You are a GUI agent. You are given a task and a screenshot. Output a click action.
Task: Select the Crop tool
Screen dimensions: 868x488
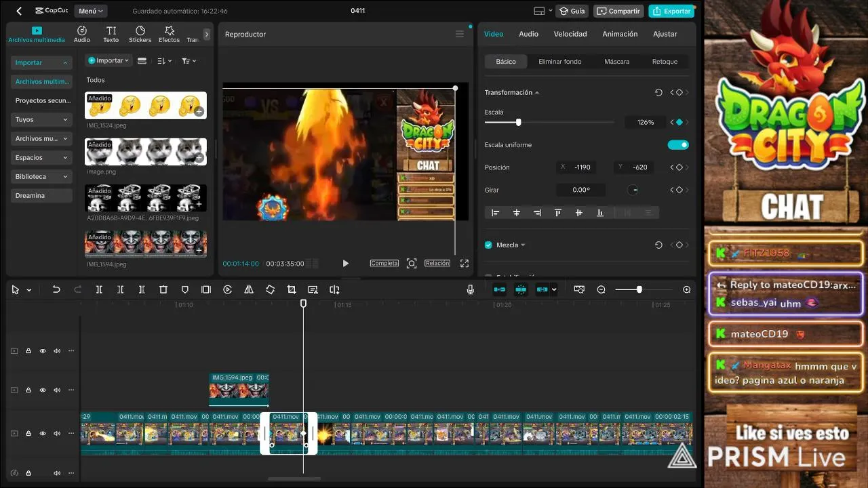[292, 289]
